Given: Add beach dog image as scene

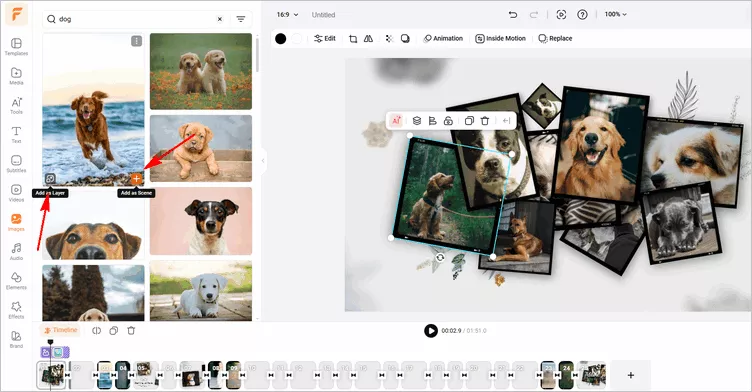Looking at the screenshot, I should [137, 179].
